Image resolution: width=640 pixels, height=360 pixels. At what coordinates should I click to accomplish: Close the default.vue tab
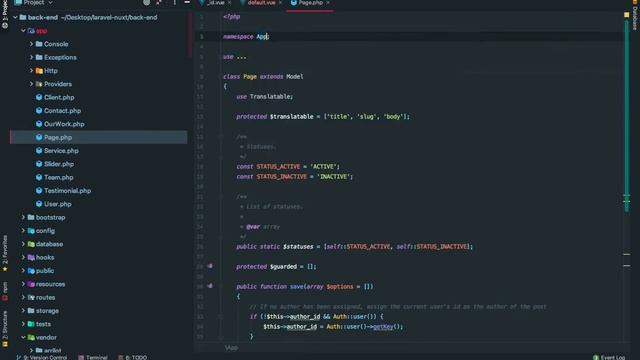(x=280, y=2)
